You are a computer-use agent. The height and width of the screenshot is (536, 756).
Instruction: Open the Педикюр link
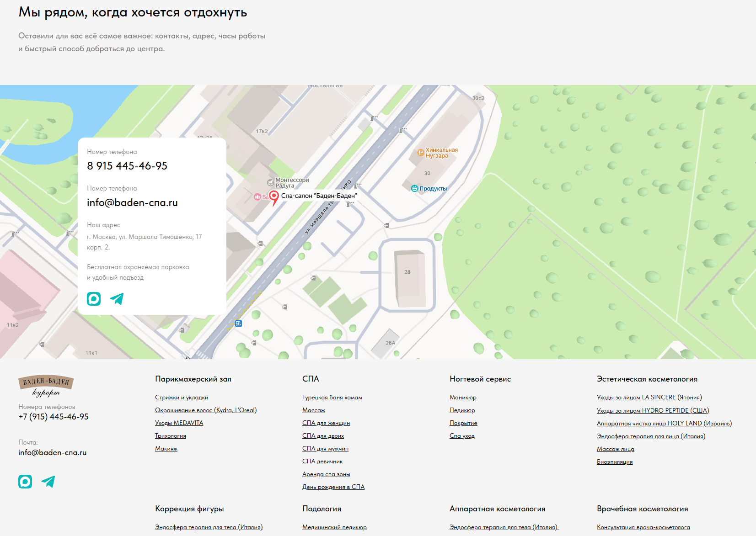[462, 410]
